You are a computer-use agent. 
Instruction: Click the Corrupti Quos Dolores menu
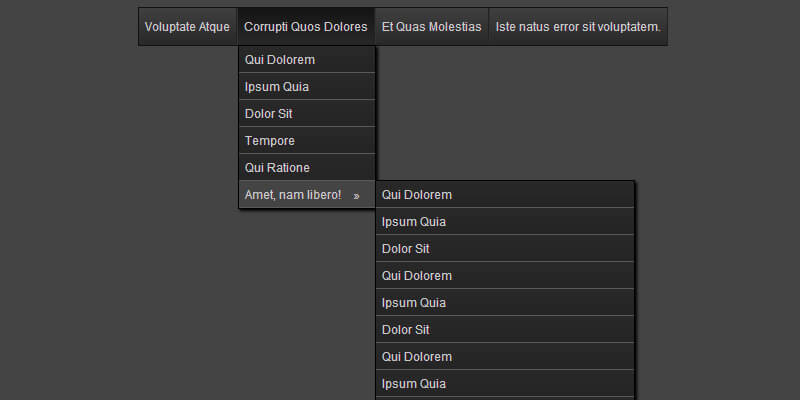[305, 27]
